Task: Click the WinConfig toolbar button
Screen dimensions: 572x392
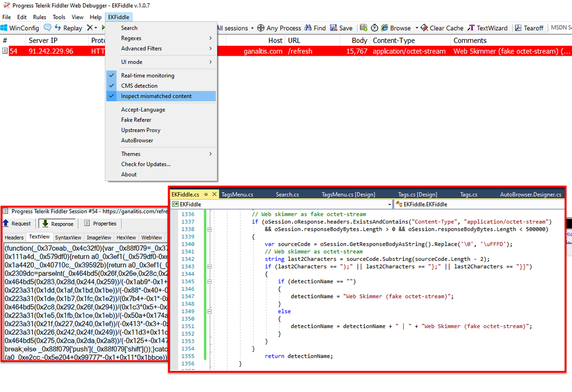Action: tap(20, 28)
